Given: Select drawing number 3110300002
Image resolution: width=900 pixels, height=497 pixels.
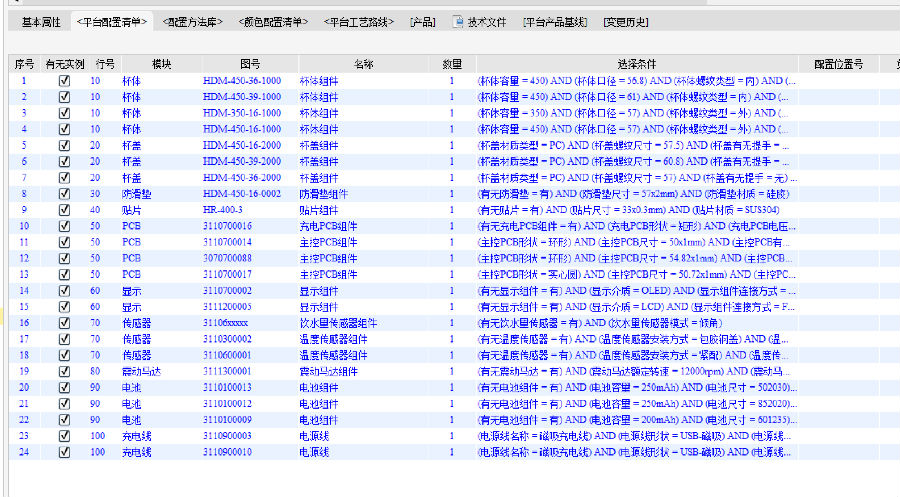Looking at the screenshot, I should 227,339.
